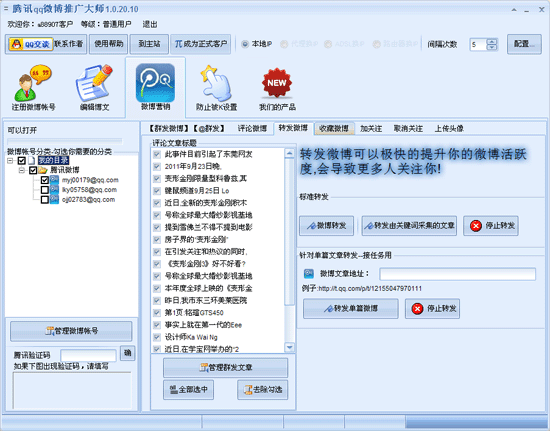Uncheck the article 《变形金刚3》好不好看?
Viewport: 550px width, 431px height.
click(157, 264)
